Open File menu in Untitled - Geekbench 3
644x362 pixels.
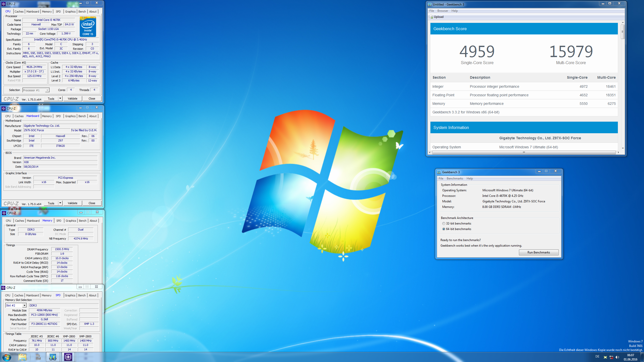tap(432, 11)
